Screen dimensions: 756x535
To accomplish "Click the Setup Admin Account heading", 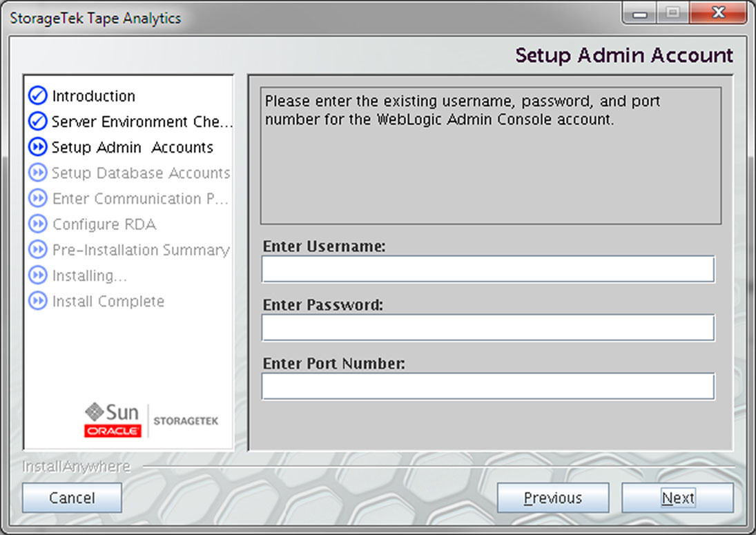I will pos(624,55).
